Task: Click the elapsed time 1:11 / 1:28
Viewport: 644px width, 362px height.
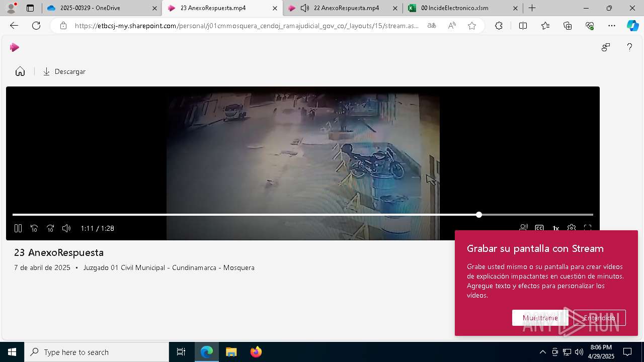Action: point(97,228)
